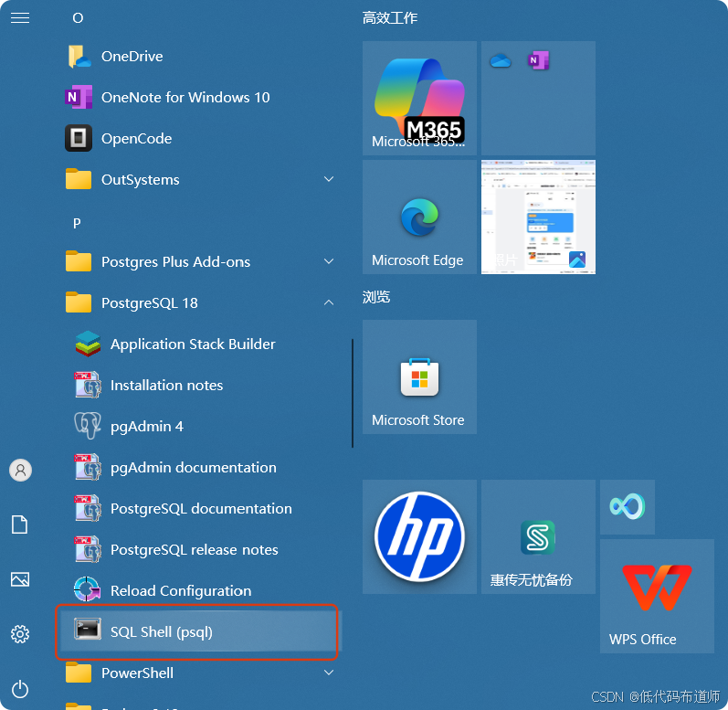The height and width of the screenshot is (710, 728).
Task: Click the 浏览 group title
Action: (376, 296)
